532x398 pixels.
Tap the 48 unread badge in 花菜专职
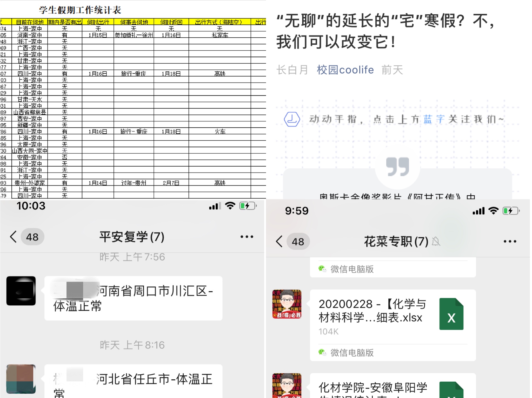[x=298, y=242]
